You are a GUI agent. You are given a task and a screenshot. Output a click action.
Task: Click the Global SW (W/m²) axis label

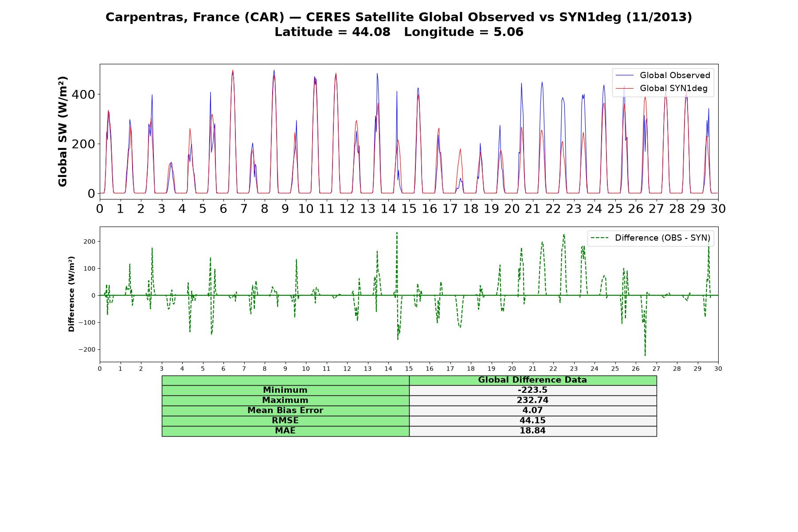[63, 132]
